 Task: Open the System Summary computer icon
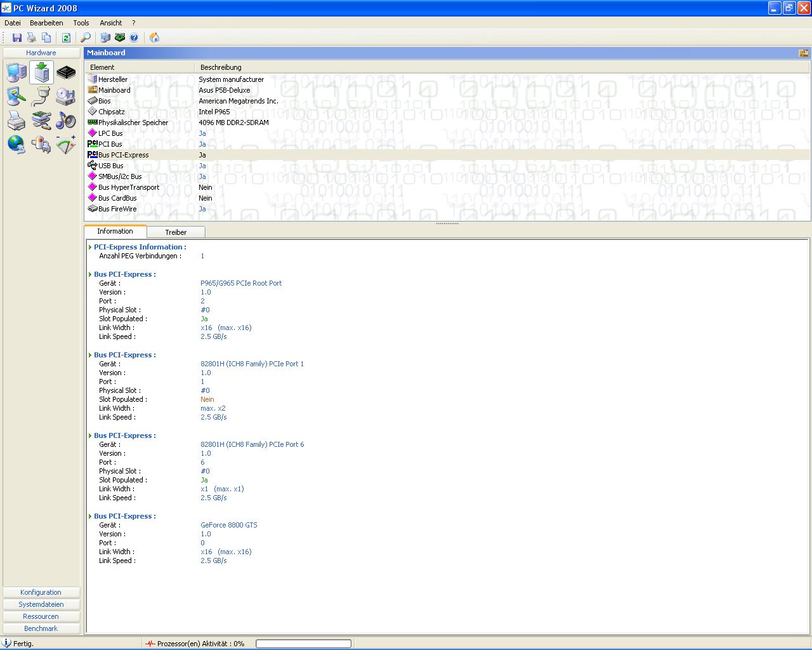[16, 72]
